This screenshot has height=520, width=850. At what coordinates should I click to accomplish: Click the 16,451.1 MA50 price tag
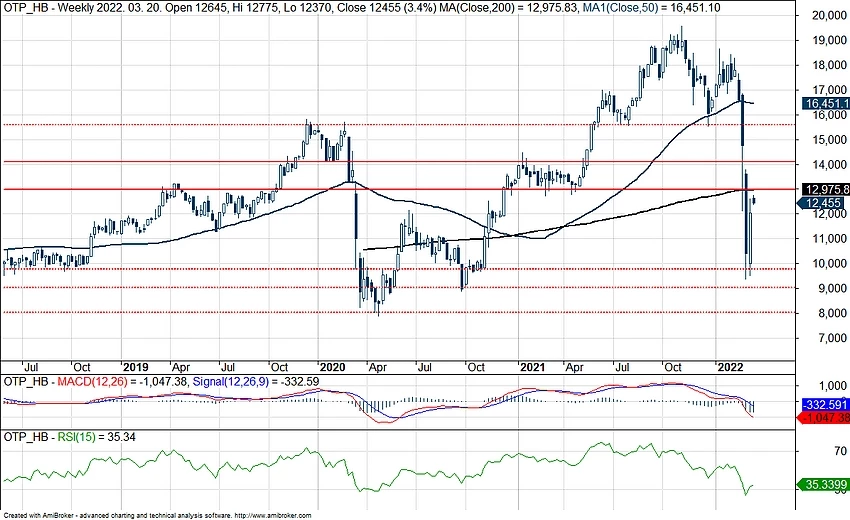[825, 103]
